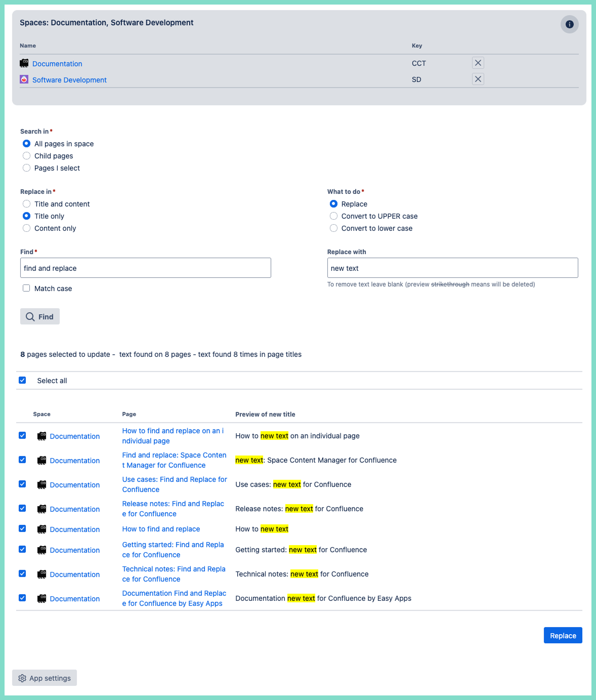Remove the Documentation space with X icon

coord(478,63)
